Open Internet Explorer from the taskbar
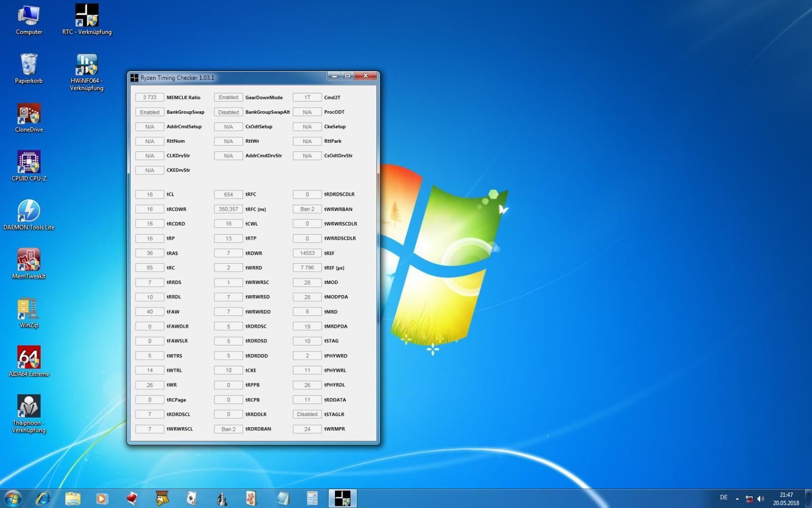Viewport: 812px width, 508px height. (43, 498)
